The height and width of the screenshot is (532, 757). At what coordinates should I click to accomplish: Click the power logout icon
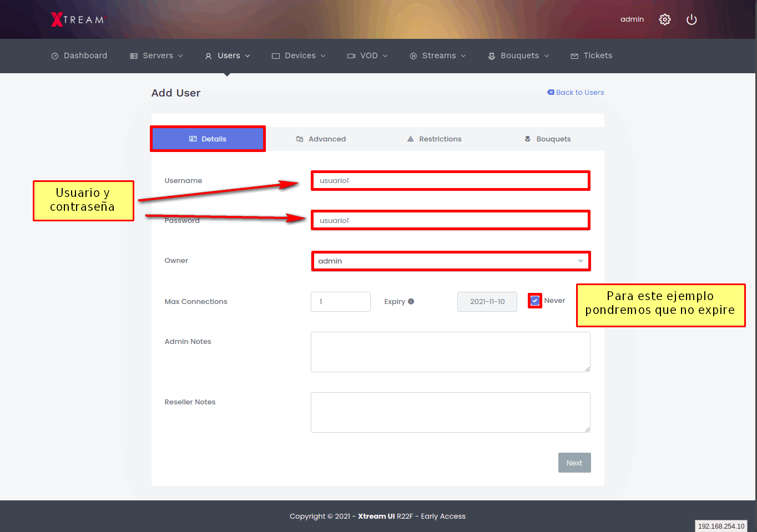coord(691,19)
